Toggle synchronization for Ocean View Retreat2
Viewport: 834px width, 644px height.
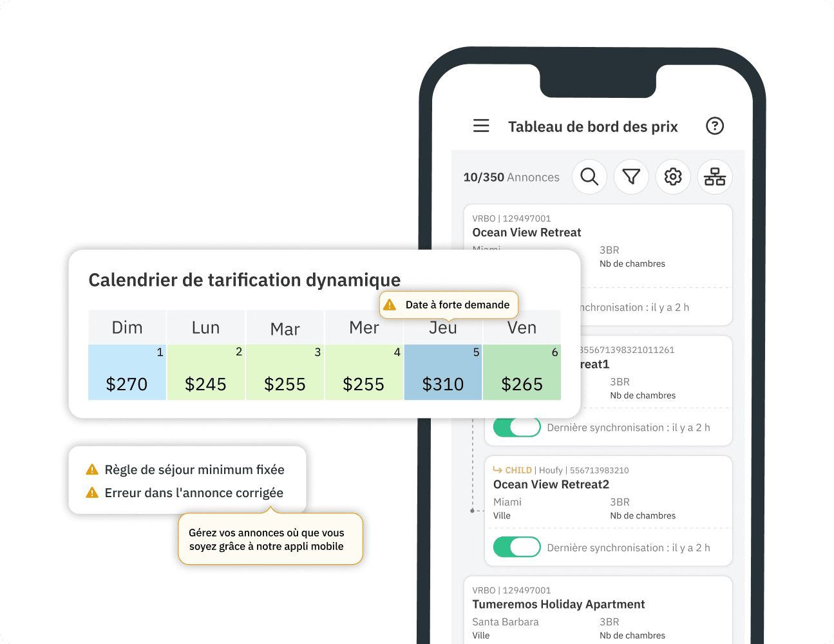pos(517,547)
